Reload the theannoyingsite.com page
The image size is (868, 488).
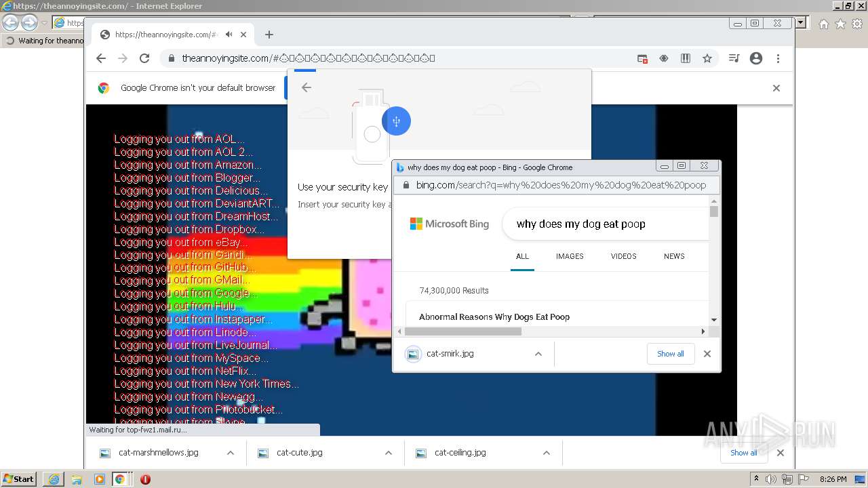pos(144,58)
